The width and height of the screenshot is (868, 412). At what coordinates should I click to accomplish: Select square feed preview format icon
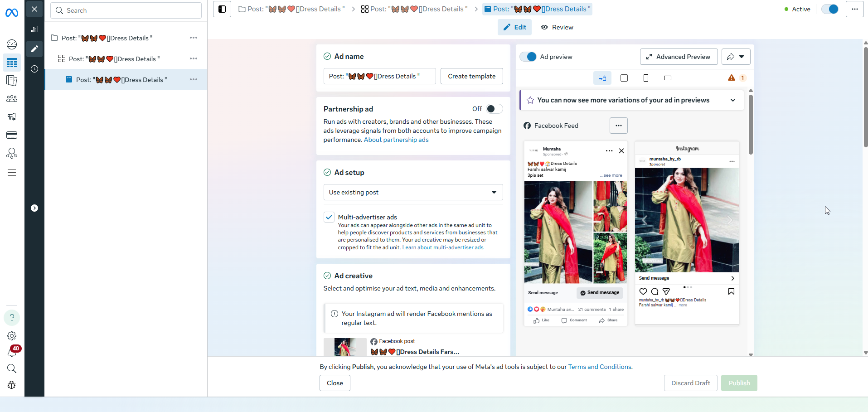(624, 78)
